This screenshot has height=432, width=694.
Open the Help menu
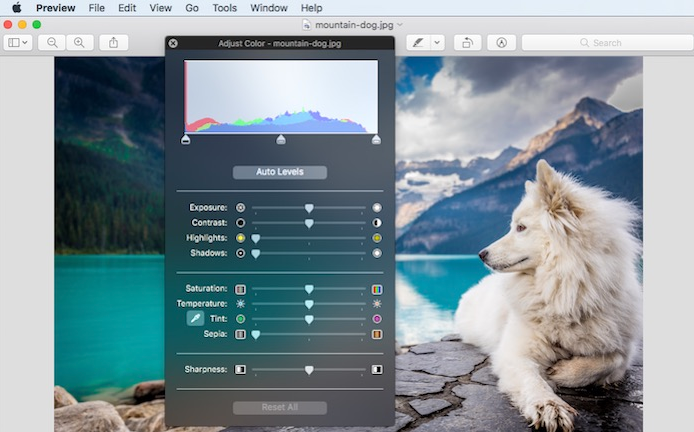click(312, 8)
